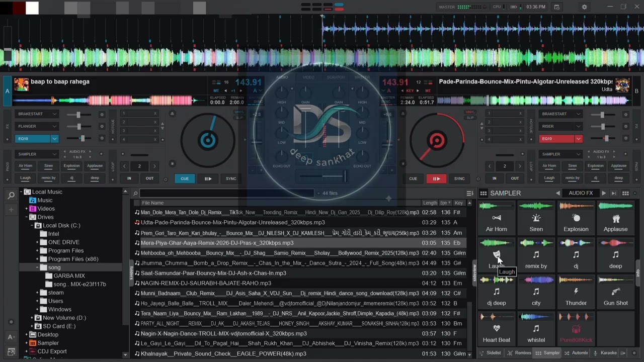Click the crossfader slider in mixer

[322, 176]
